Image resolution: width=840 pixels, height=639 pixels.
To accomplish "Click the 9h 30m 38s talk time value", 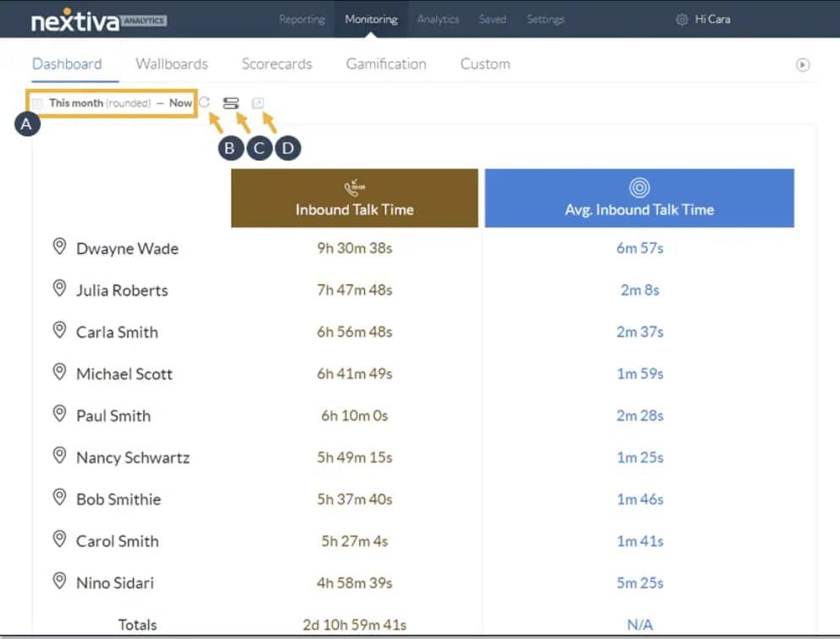I will (355, 248).
